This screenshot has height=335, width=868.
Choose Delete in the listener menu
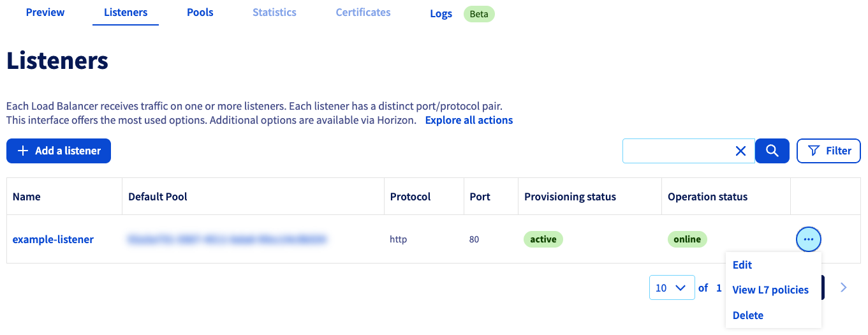(x=748, y=315)
